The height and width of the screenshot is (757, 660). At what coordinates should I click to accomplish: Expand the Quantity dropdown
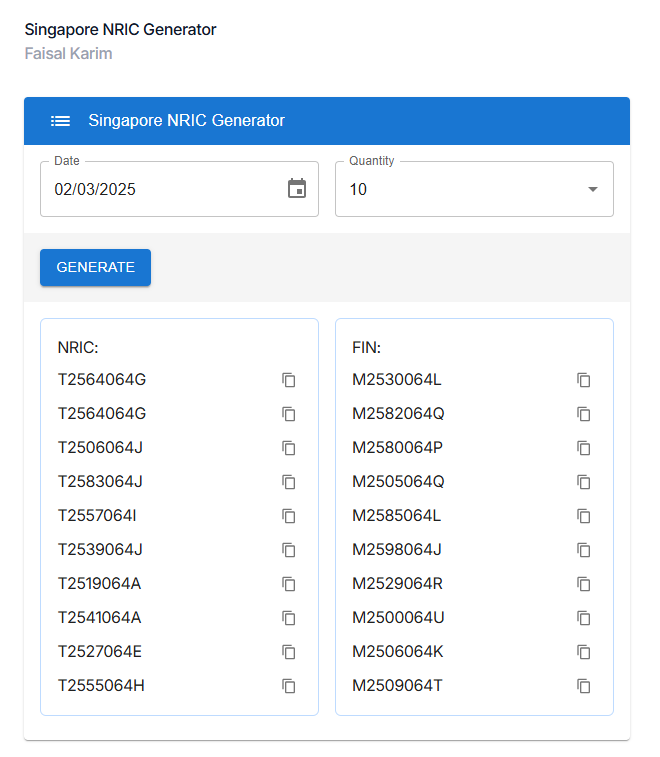click(x=474, y=189)
